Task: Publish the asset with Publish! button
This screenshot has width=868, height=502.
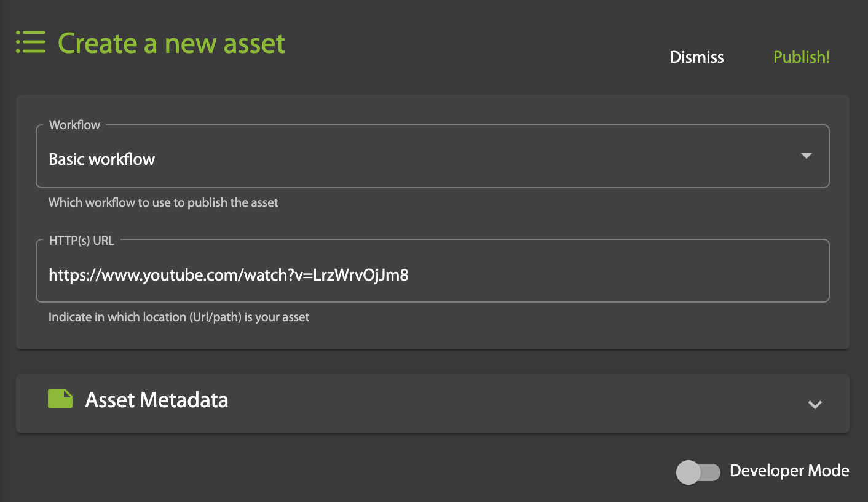Action: (801, 57)
